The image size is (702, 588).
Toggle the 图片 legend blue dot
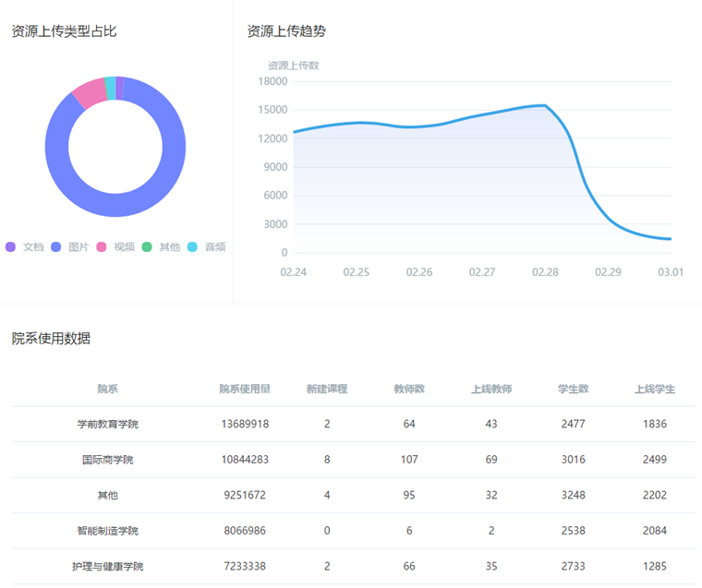point(56,246)
